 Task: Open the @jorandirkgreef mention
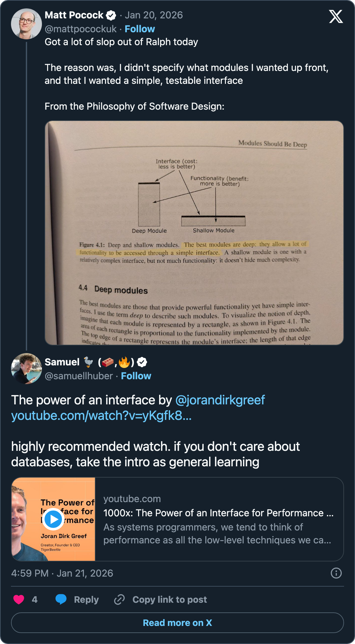[x=220, y=400]
